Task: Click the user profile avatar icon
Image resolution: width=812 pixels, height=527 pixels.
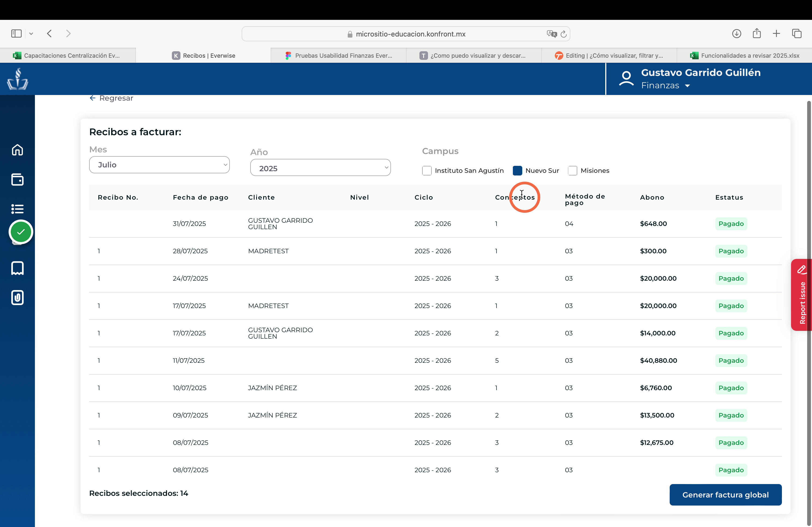Action: [626, 79]
